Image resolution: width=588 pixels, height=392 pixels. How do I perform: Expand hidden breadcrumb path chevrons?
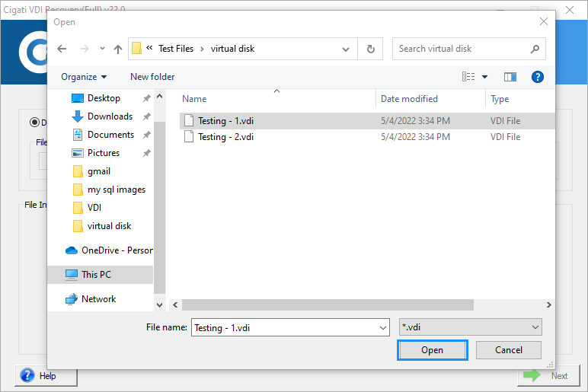coord(149,48)
